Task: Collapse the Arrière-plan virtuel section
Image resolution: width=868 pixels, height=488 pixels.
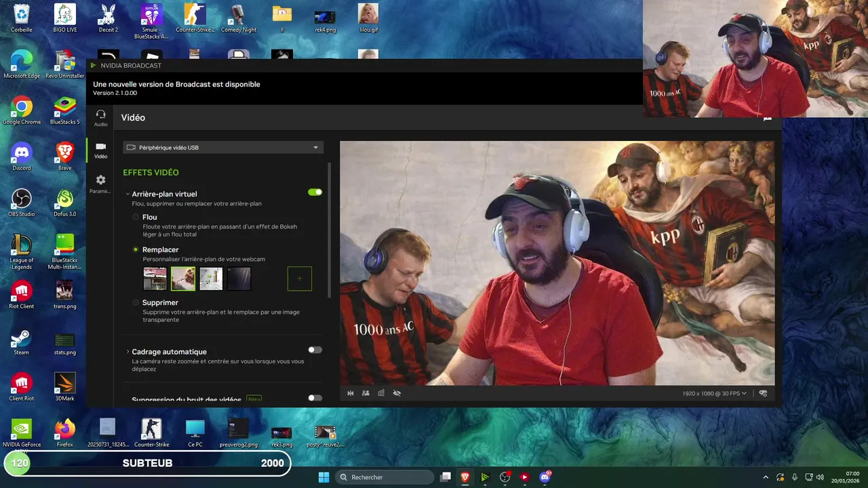Action: click(x=127, y=194)
